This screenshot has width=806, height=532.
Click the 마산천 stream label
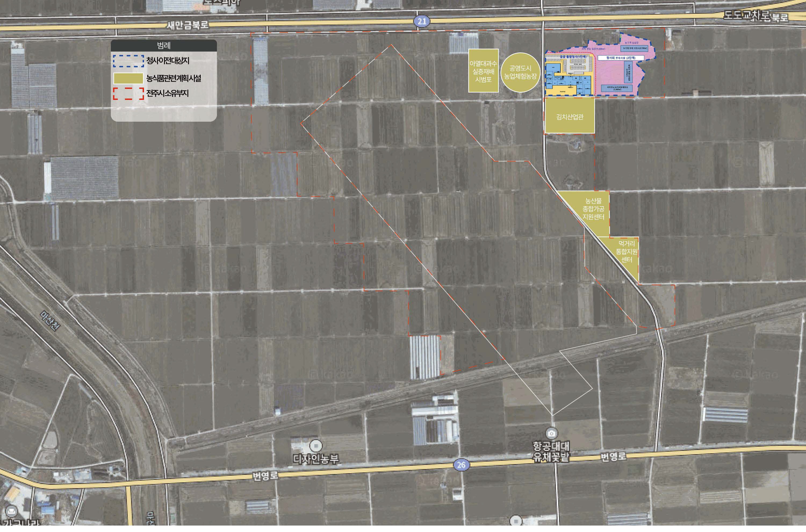[51, 321]
